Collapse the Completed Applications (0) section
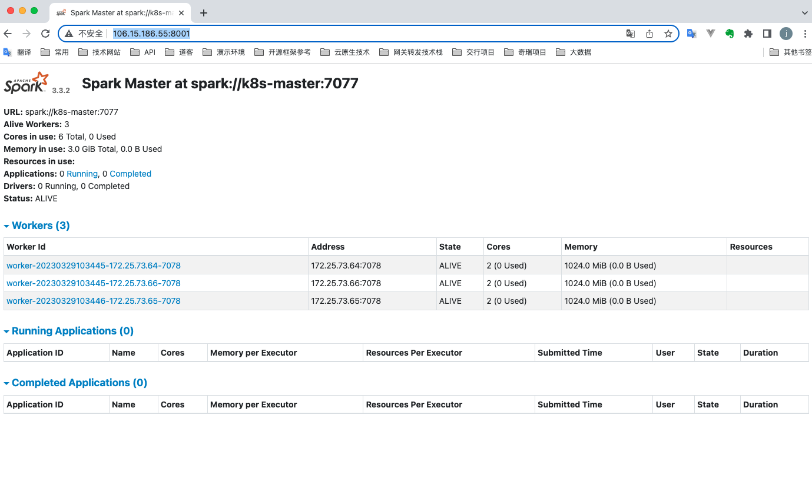The height and width of the screenshot is (504, 812). (75, 383)
